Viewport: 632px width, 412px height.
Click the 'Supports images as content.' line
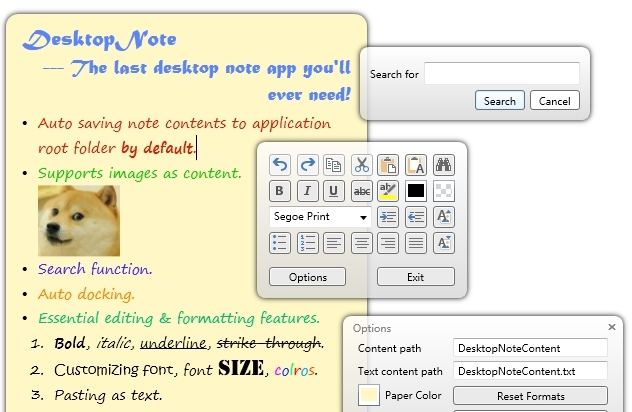pos(139,173)
